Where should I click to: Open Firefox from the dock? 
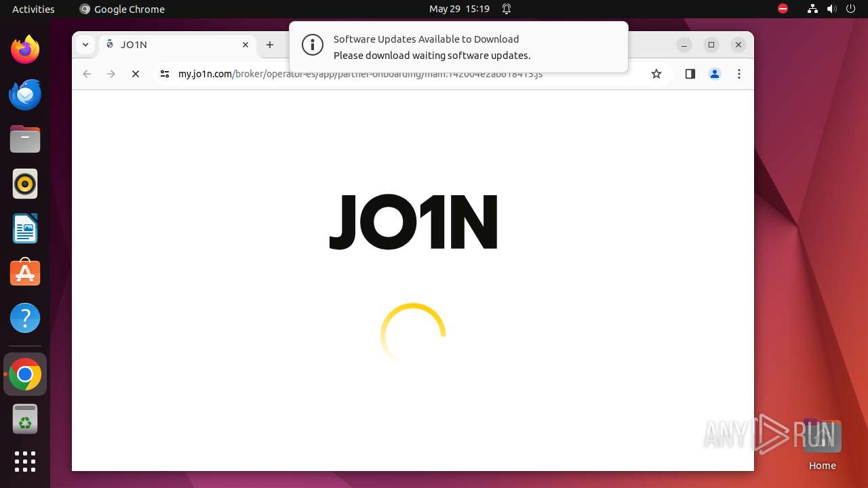(x=25, y=49)
